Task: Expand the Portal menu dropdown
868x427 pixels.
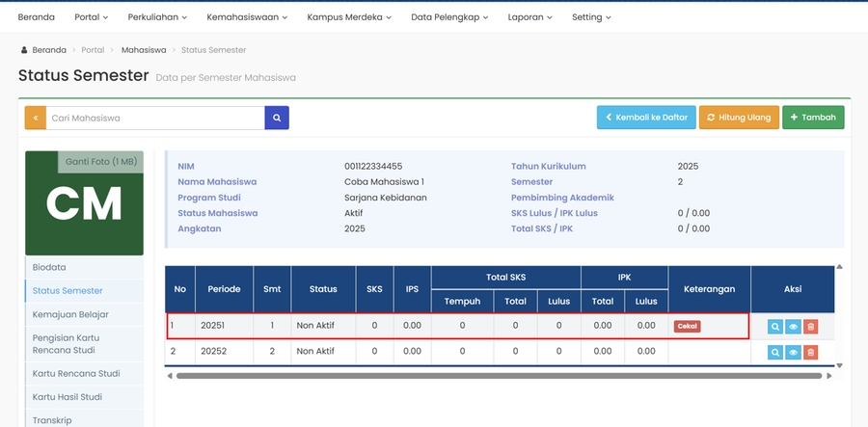Action: [x=91, y=17]
